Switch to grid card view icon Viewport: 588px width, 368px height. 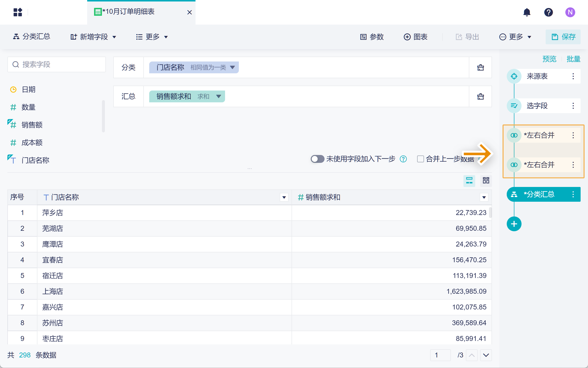[486, 181]
